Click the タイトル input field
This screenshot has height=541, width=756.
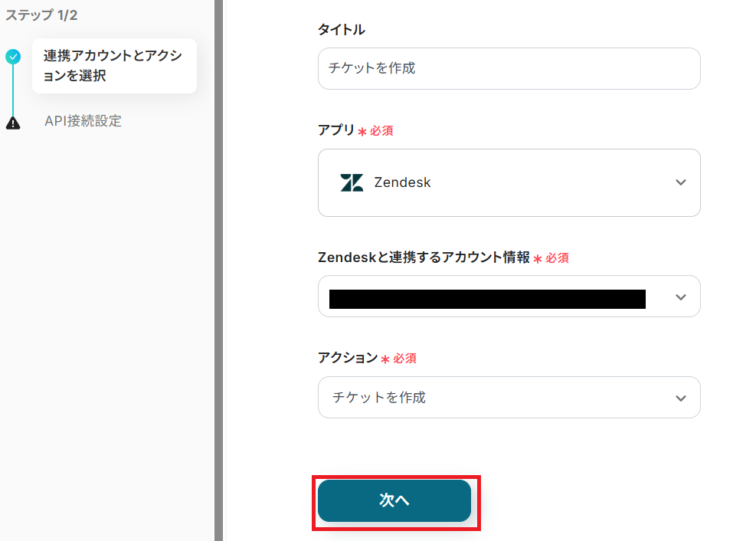coord(509,68)
